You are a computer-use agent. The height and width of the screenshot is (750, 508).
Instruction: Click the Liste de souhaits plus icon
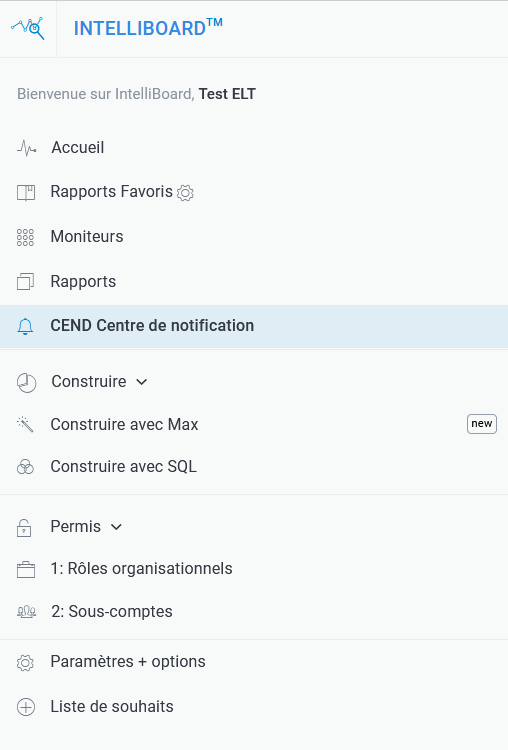click(x=26, y=707)
